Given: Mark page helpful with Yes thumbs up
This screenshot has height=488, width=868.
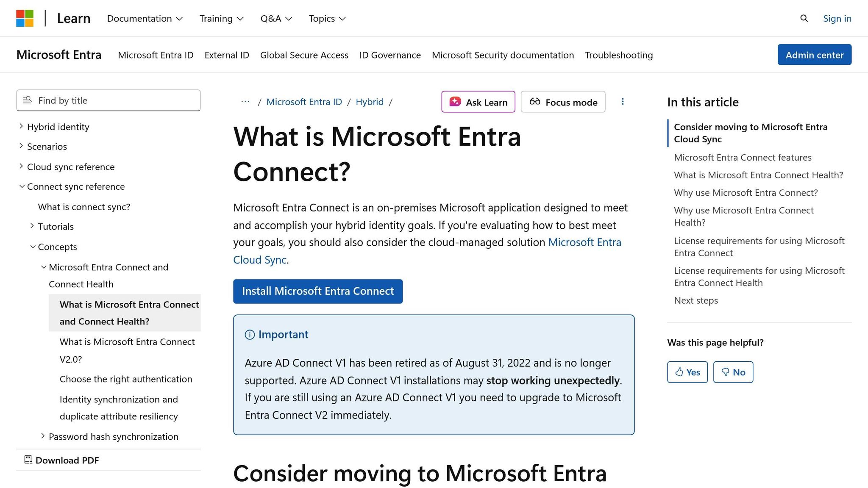Looking at the screenshot, I should 687,372.
